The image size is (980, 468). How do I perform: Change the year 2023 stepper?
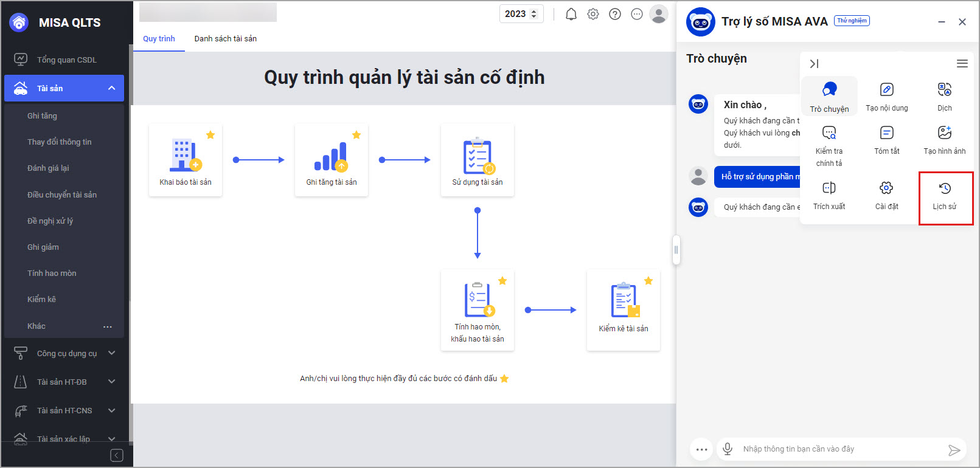coord(534,14)
